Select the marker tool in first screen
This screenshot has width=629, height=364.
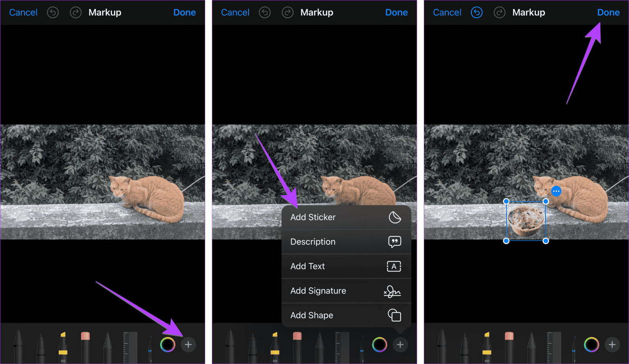(x=41, y=348)
